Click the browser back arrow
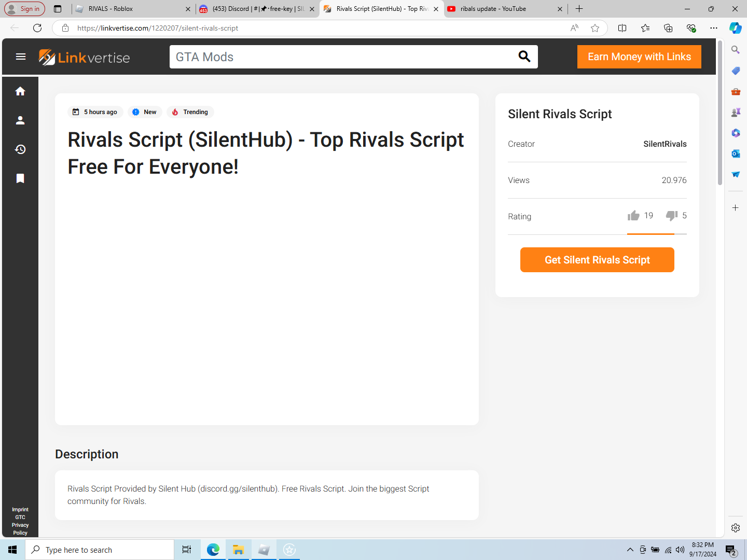The image size is (747, 560). (15, 28)
